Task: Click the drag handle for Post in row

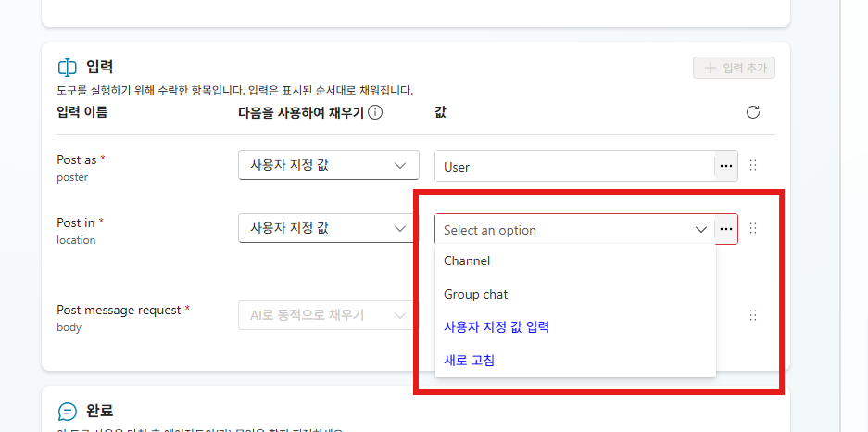Action: pos(753,228)
